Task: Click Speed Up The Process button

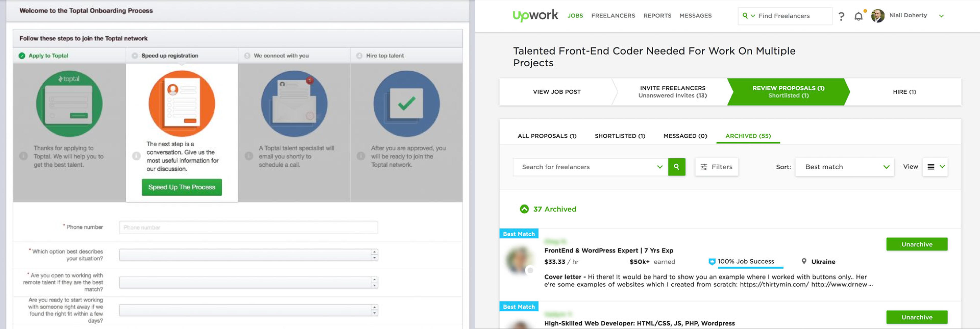Action: (181, 187)
